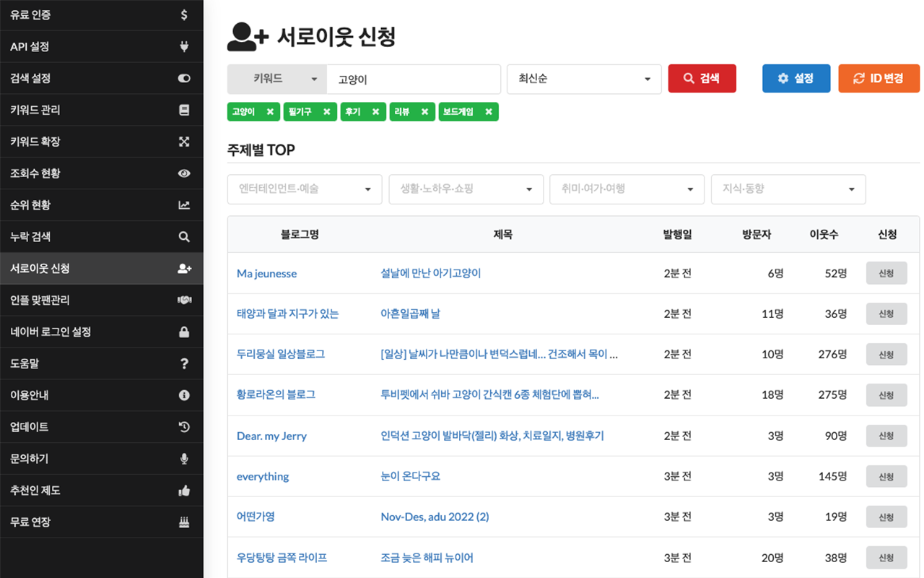Click the red 검색 button
The width and height of the screenshot is (924, 578).
point(702,79)
